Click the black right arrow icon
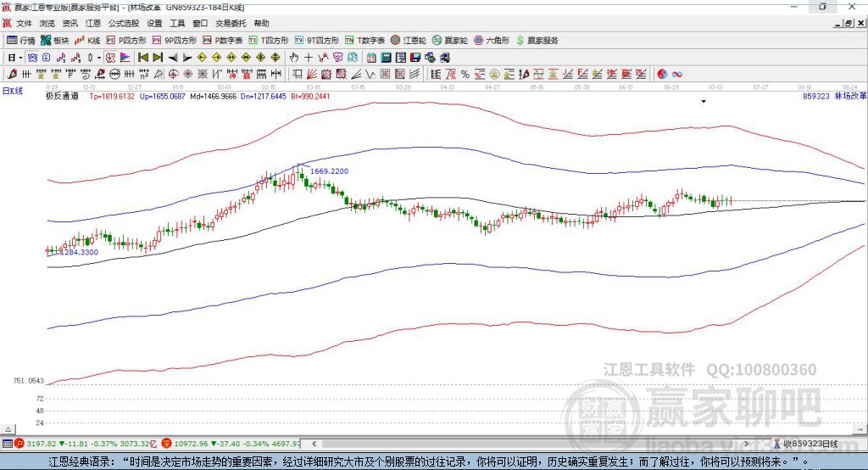 (187, 58)
